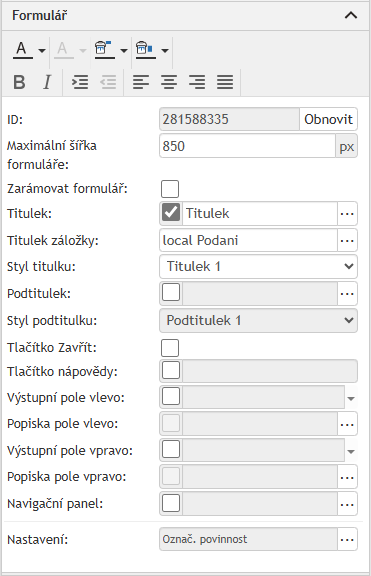Click the px unit label

click(346, 147)
